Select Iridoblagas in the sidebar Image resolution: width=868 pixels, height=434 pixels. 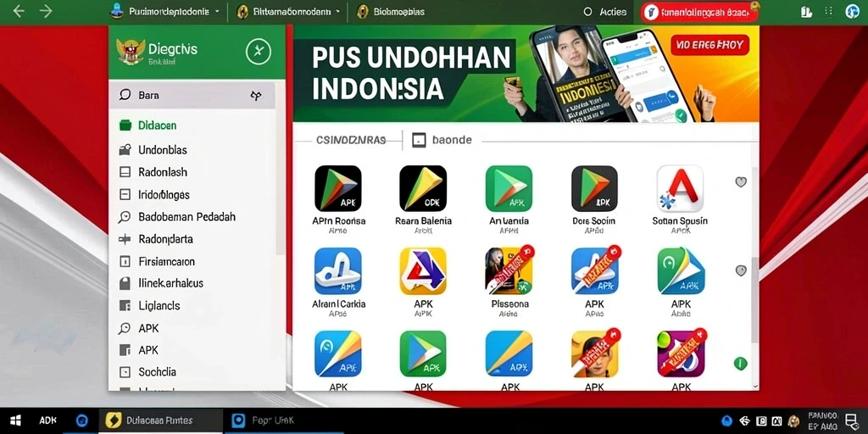click(164, 195)
